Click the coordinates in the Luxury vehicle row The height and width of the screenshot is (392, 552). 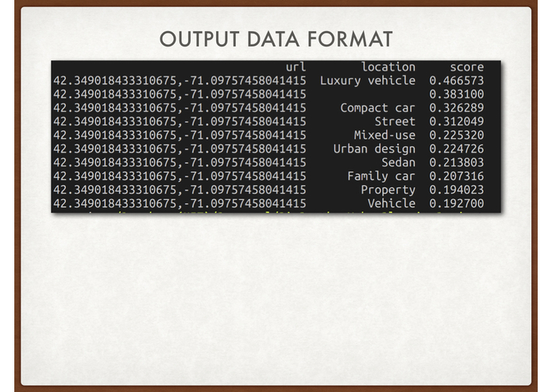[x=179, y=81]
